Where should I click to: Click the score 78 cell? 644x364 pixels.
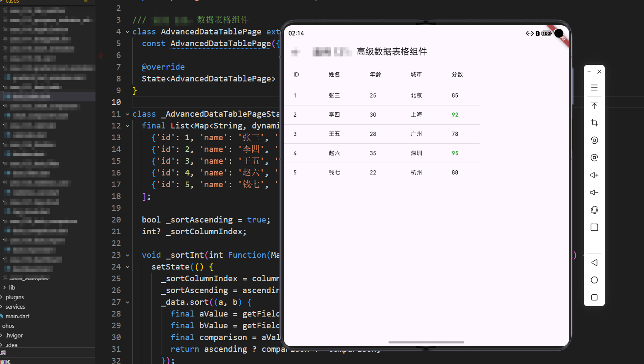pos(455,134)
